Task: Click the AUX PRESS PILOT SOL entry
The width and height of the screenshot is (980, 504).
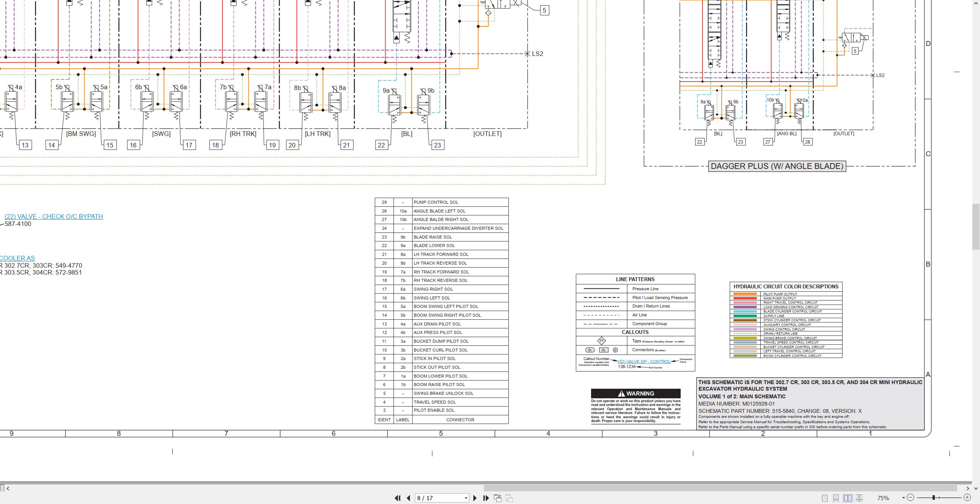Action: [438, 332]
